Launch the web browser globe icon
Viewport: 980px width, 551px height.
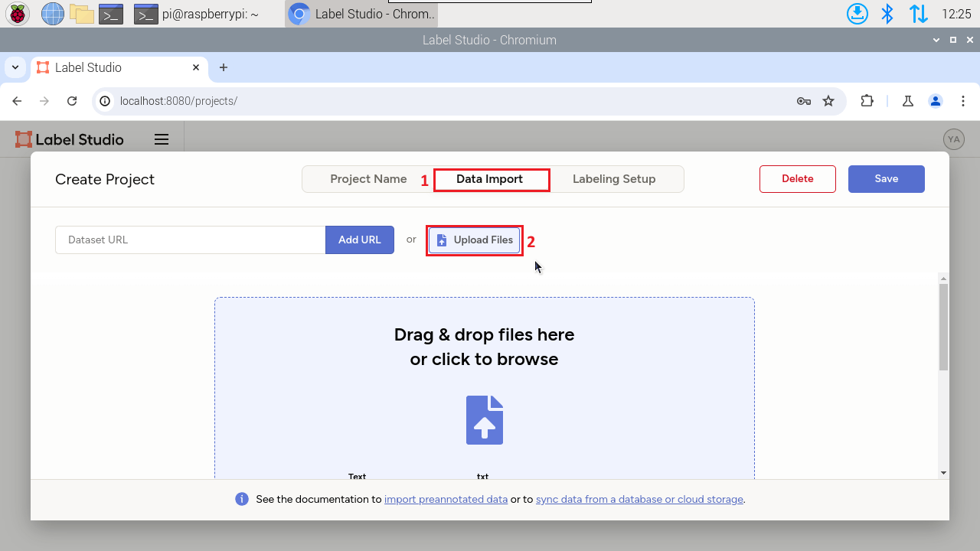click(x=53, y=13)
